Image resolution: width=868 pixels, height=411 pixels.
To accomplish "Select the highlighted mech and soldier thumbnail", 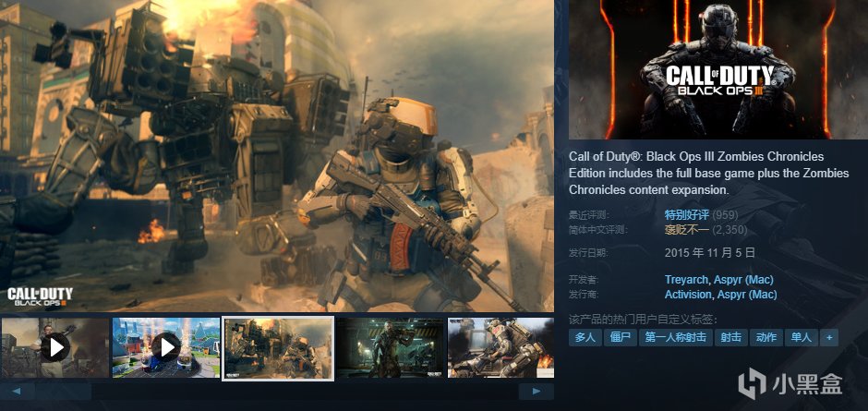I will pyautogui.click(x=278, y=348).
